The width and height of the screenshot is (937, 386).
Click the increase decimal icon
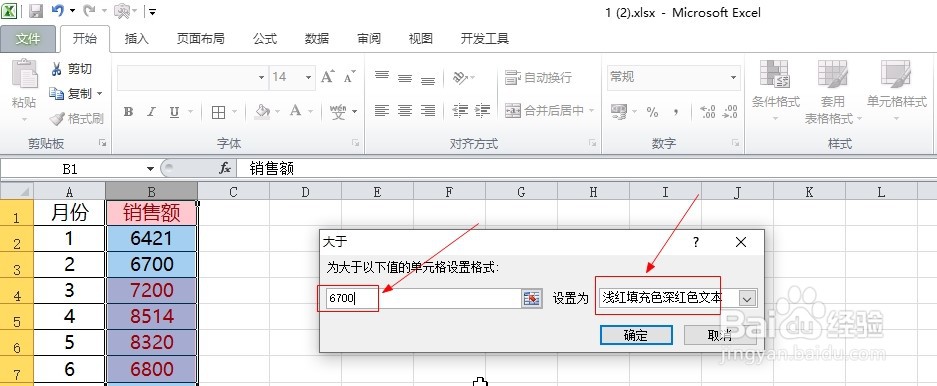click(708, 111)
